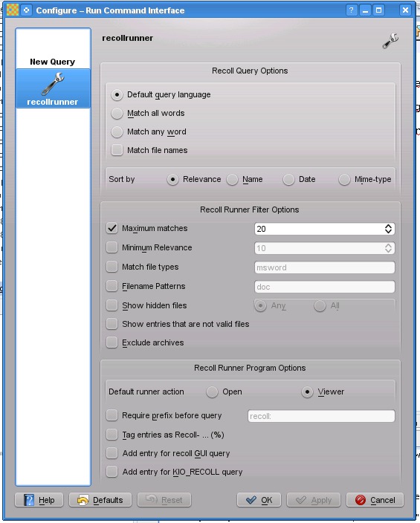Image resolution: width=420 pixels, height=523 pixels.
Task: Click the doc filename patterns field
Action: (325, 287)
